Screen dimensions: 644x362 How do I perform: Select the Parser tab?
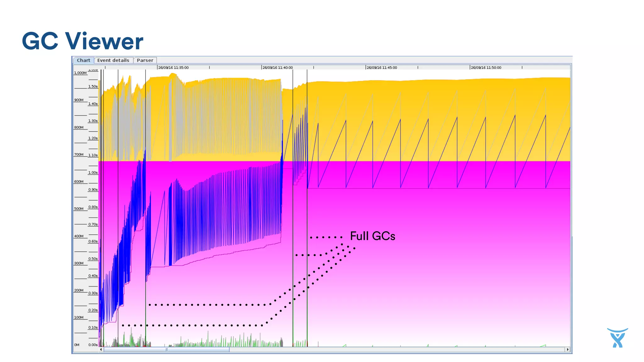click(x=145, y=60)
